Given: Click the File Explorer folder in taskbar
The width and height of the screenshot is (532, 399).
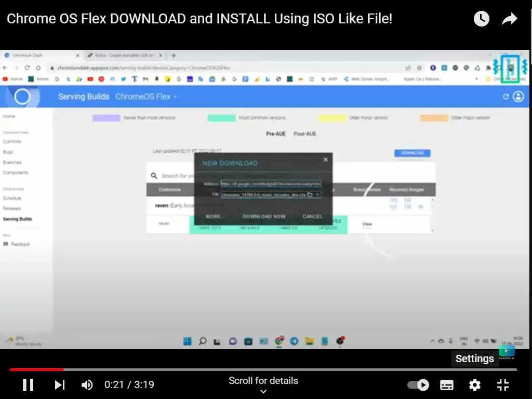Looking at the screenshot, I should click(x=309, y=341).
